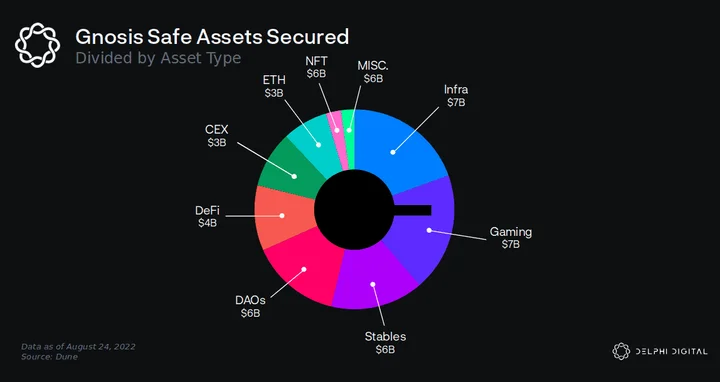The width and height of the screenshot is (720, 382).
Task: Click the DeFi $4B label
Action: pyautogui.click(x=207, y=217)
